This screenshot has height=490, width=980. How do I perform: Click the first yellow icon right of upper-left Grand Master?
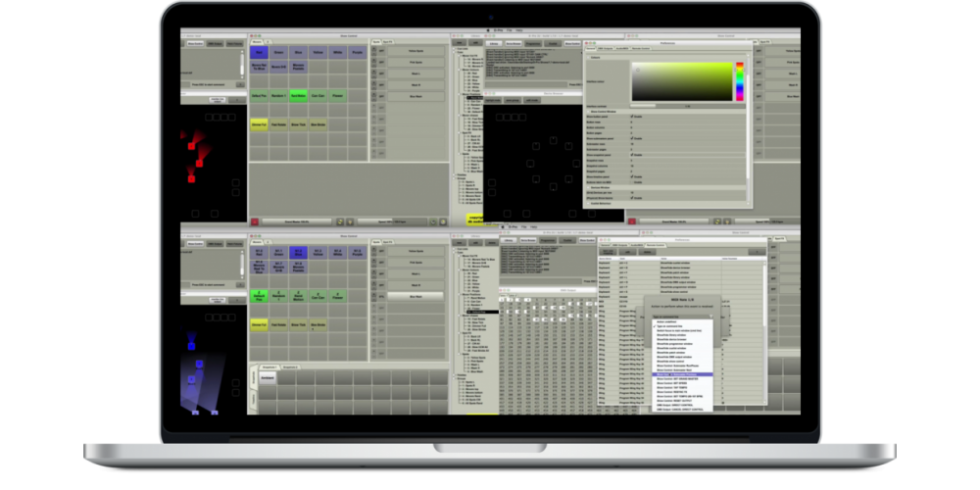pos(340,221)
